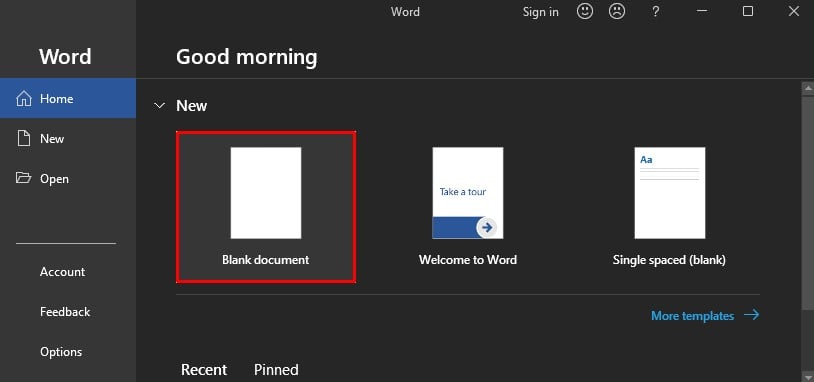
Task: Click the arrow circle on Take a tour thumbnail
Action: [487, 227]
